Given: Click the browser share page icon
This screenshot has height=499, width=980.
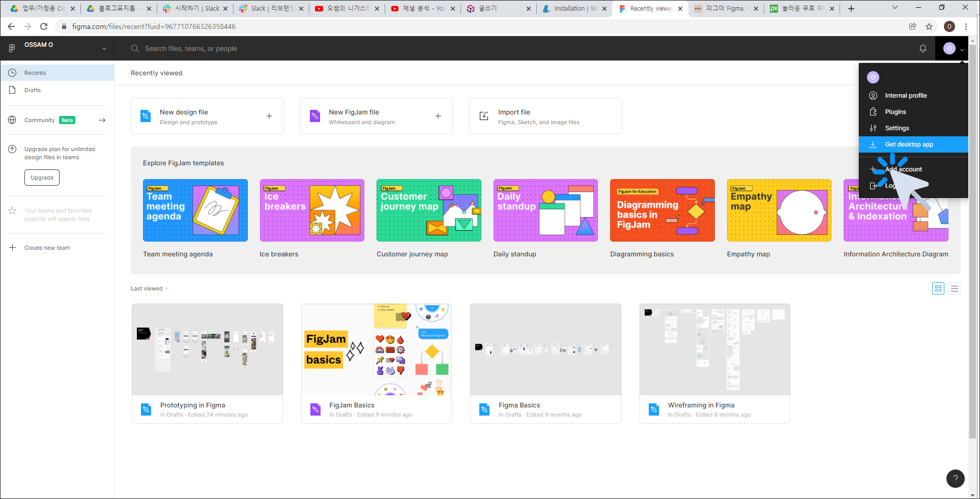Looking at the screenshot, I should (x=912, y=26).
